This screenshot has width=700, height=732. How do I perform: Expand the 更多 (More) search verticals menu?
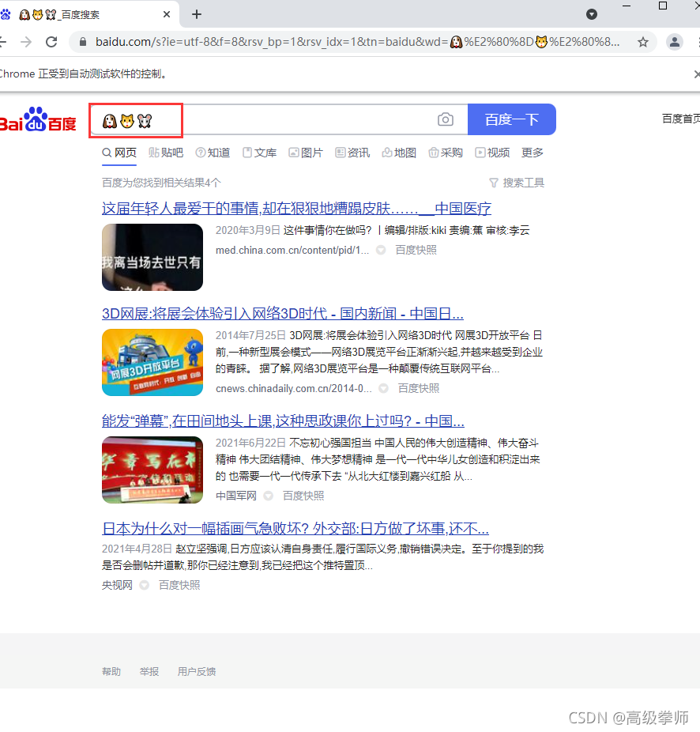click(532, 152)
